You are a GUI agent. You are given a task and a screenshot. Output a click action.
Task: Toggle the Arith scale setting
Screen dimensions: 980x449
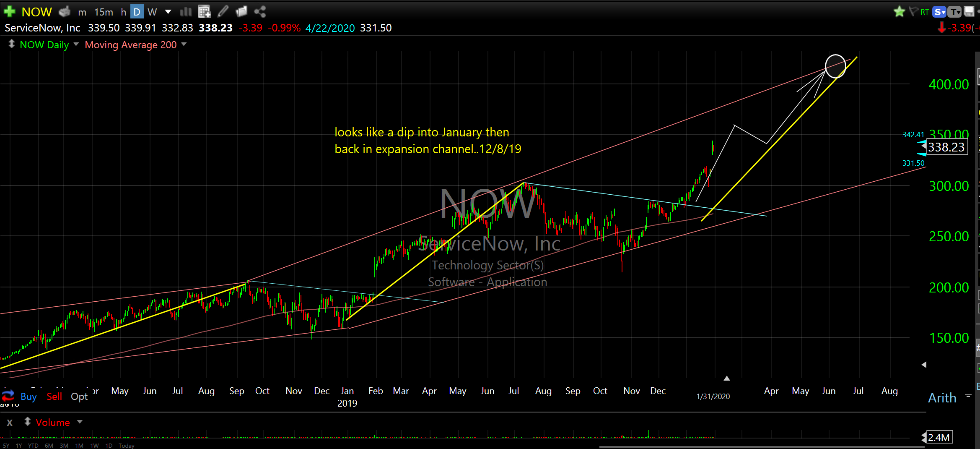tap(942, 398)
